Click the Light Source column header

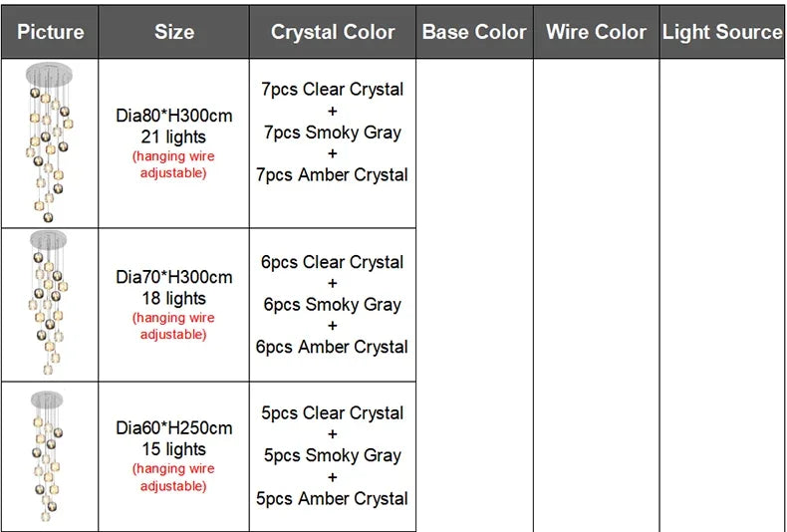coord(722,32)
